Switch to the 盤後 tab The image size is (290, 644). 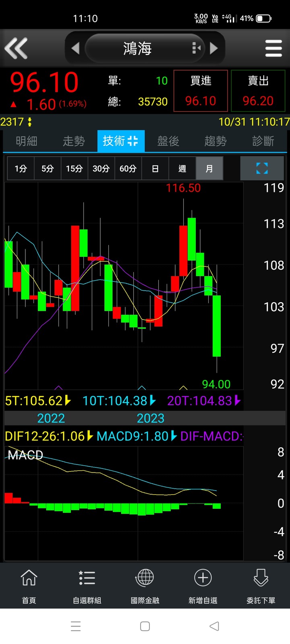pyautogui.click(x=168, y=141)
